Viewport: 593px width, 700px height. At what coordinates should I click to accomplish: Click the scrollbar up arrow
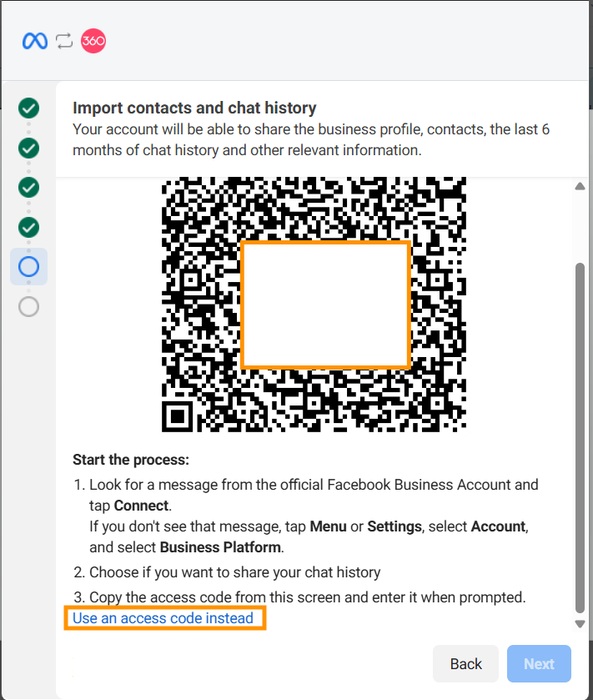tap(580, 186)
